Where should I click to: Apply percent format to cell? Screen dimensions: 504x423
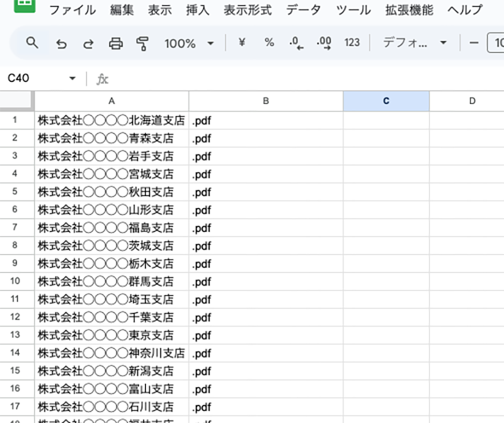pos(269,43)
